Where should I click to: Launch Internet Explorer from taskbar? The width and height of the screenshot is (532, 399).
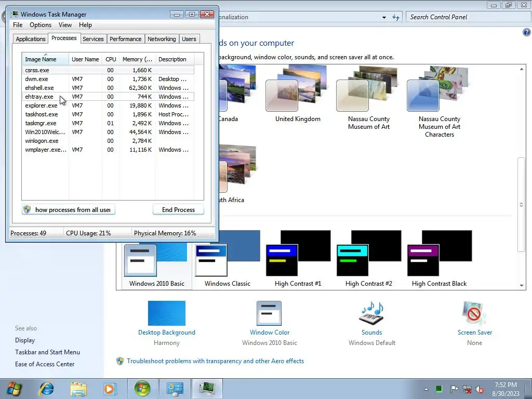tap(46, 389)
